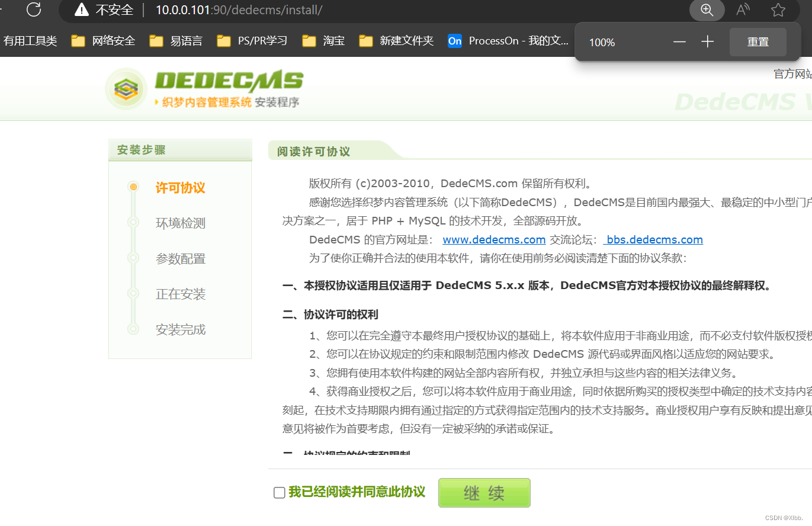This screenshot has width=812, height=526.
Task: Click the 安装步骤 panel heading
Action: 141,150
